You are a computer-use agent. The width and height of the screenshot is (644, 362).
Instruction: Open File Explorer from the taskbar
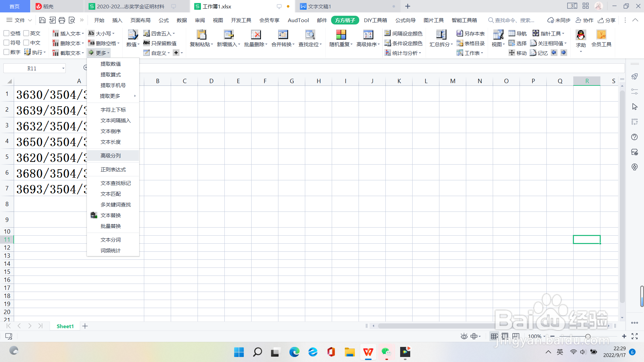(x=350, y=352)
